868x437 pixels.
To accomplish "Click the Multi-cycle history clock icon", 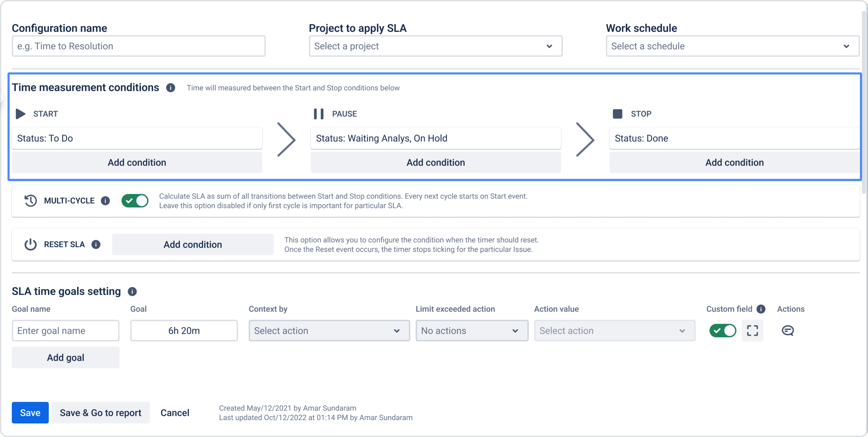I will coord(30,201).
